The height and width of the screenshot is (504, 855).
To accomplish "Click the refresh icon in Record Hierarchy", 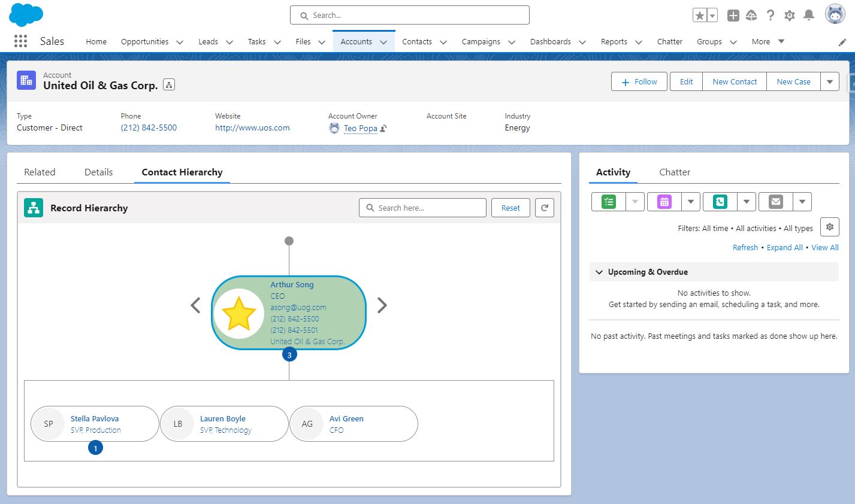I will click(545, 208).
